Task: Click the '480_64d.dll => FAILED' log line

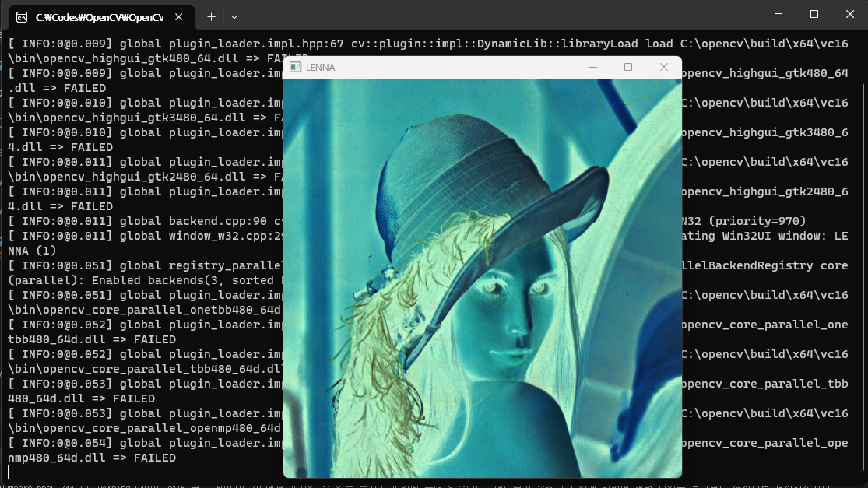Action: (81, 398)
